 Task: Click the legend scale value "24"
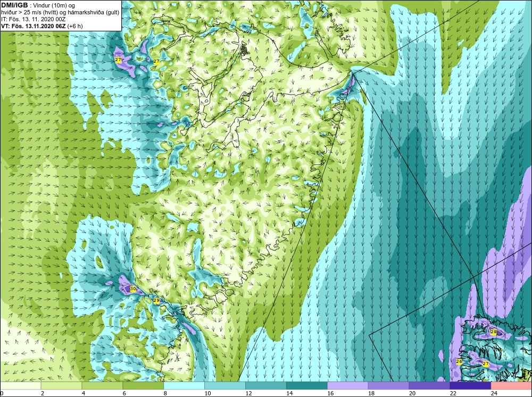(x=494, y=393)
